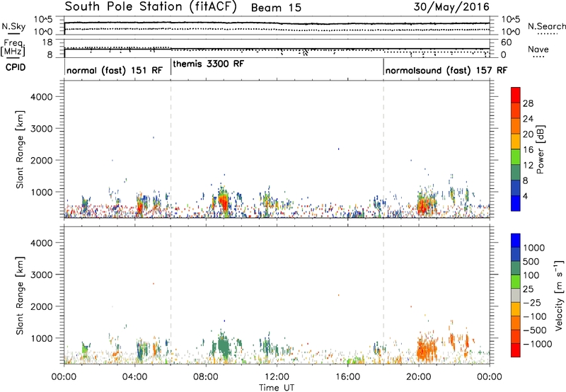Click the blue 1000 m/s velocity swatch

click(516, 241)
